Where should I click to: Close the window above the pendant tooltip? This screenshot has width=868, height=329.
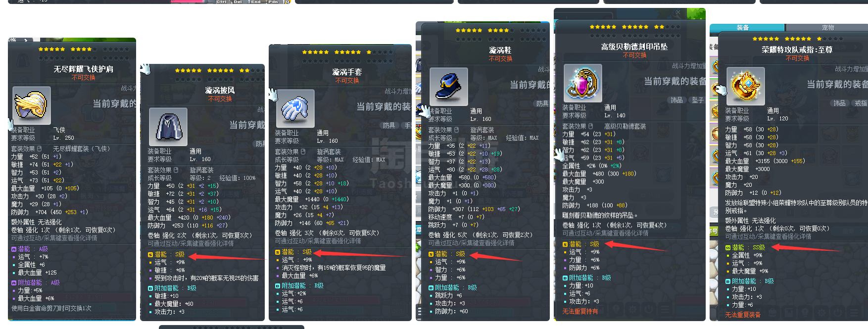678,12
